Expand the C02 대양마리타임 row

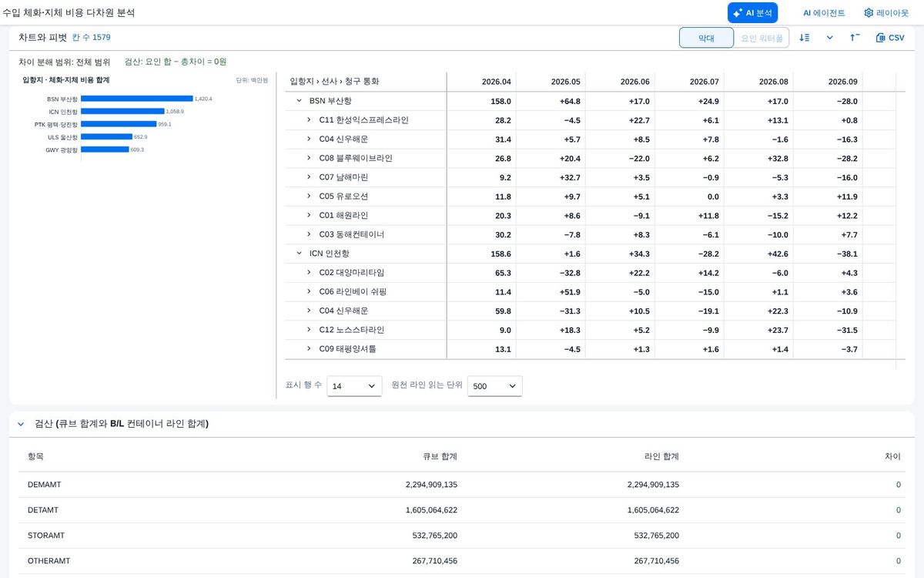[309, 273]
